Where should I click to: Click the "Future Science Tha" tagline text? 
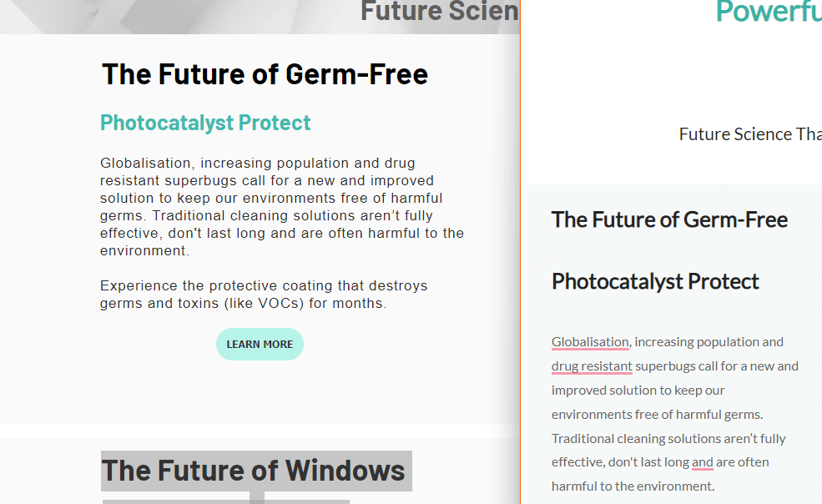750,134
